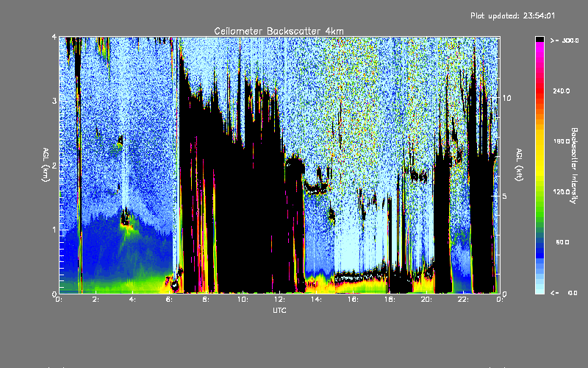
Task: Select the '12:' hour tick on UTC axis
Action: click(279, 300)
